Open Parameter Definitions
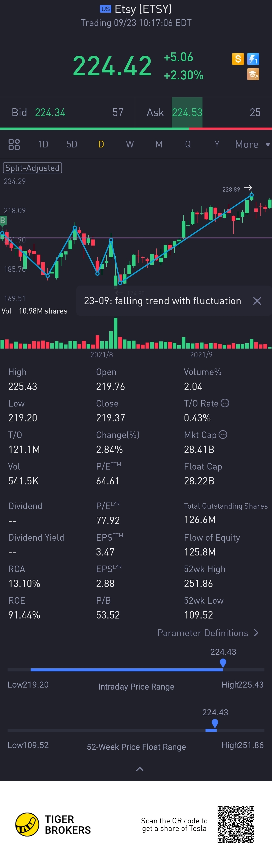272x868 pixels. 208,633
